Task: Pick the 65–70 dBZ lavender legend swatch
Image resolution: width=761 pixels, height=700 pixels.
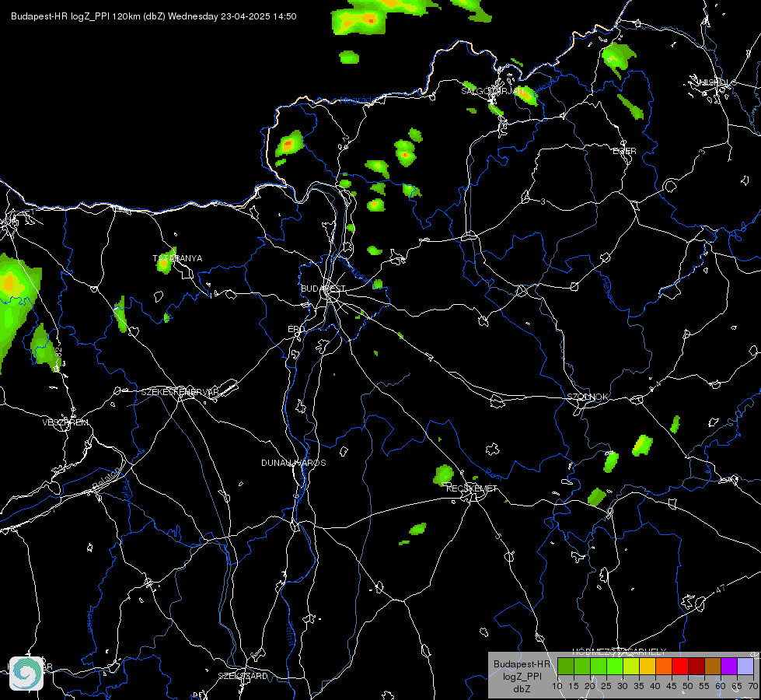Action: pos(745,666)
